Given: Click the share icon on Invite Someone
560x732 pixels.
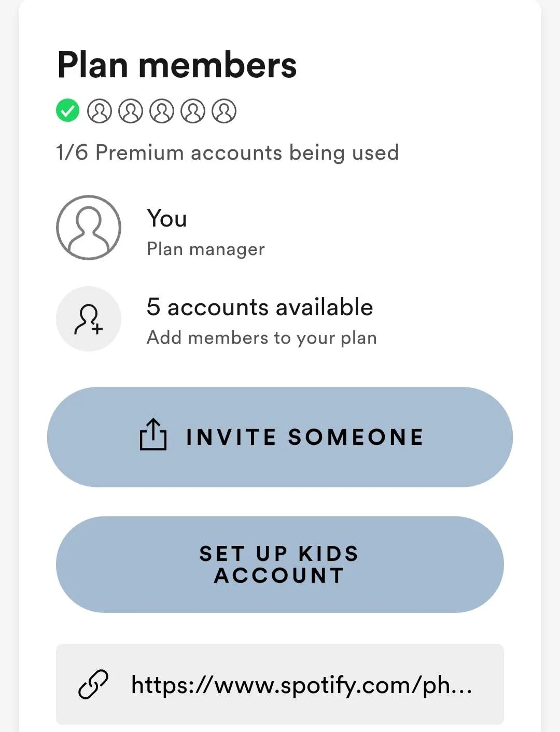Looking at the screenshot, I should tap(153, 434).
